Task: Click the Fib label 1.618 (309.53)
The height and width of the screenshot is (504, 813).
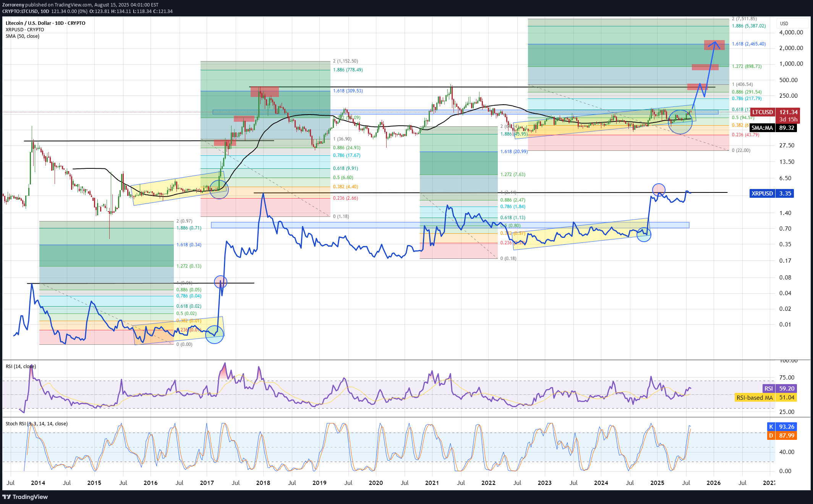Action: (x=348, y=91)
